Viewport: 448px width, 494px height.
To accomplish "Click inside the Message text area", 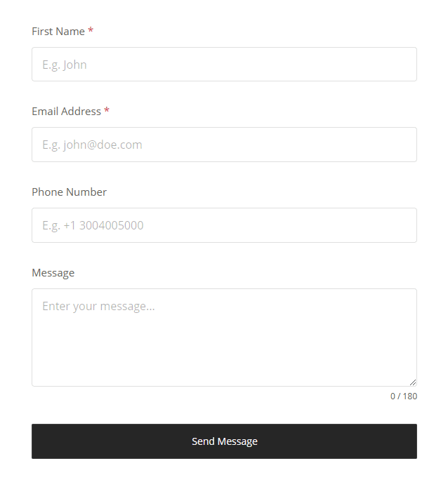I will coord(224,337).
